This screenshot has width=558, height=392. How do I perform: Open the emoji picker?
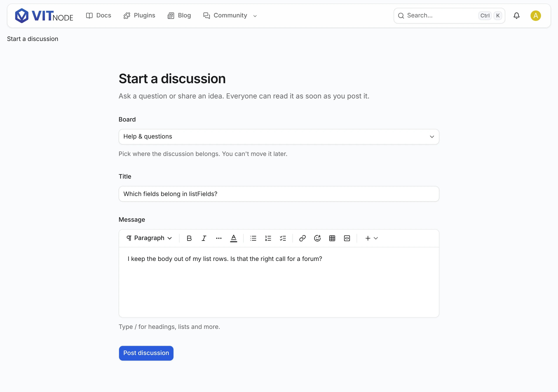click(x=317, y=238)
